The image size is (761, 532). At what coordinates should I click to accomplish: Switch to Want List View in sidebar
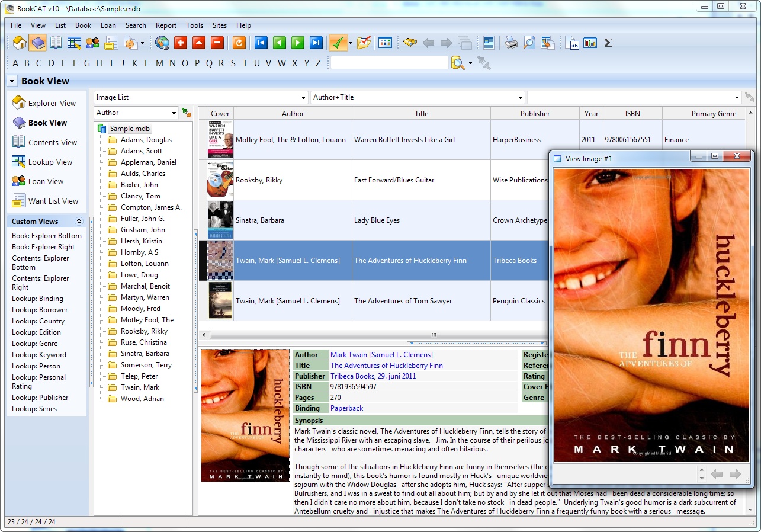point(46,201)
